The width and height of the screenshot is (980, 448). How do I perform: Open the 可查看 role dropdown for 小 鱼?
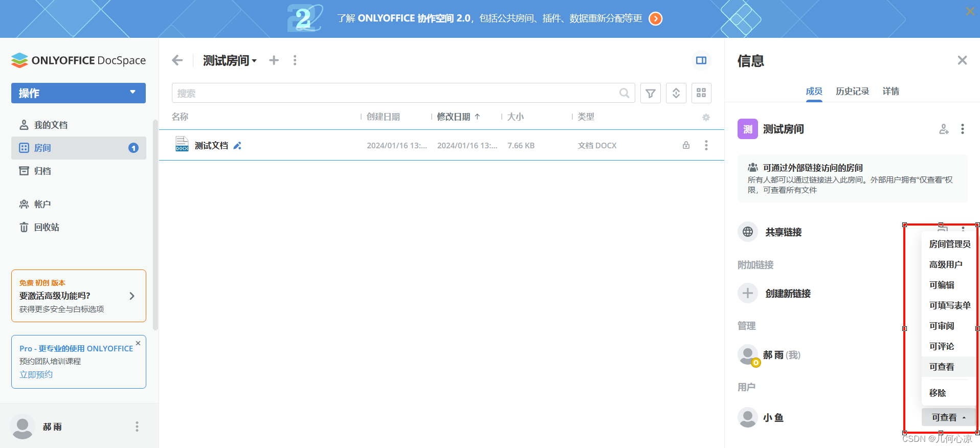(949, 417)
